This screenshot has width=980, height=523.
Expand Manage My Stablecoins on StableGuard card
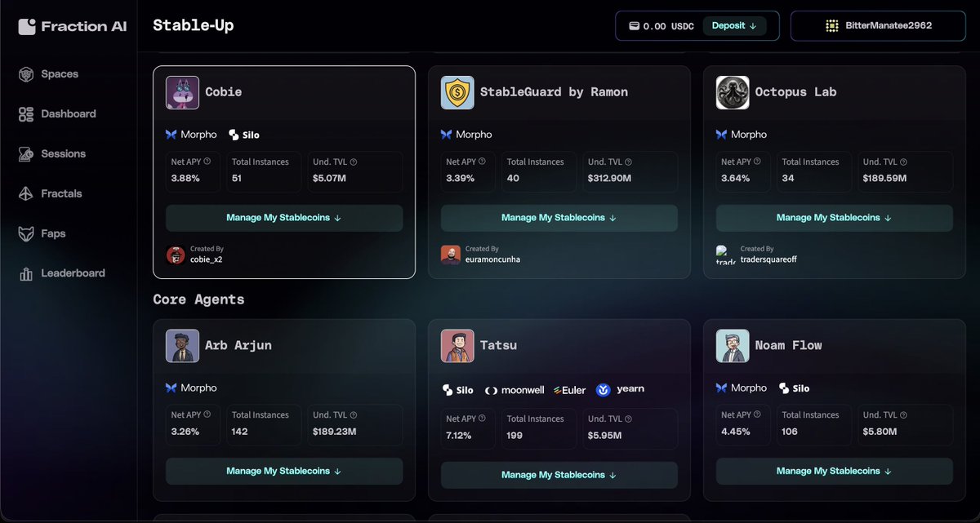click(559, 218)
